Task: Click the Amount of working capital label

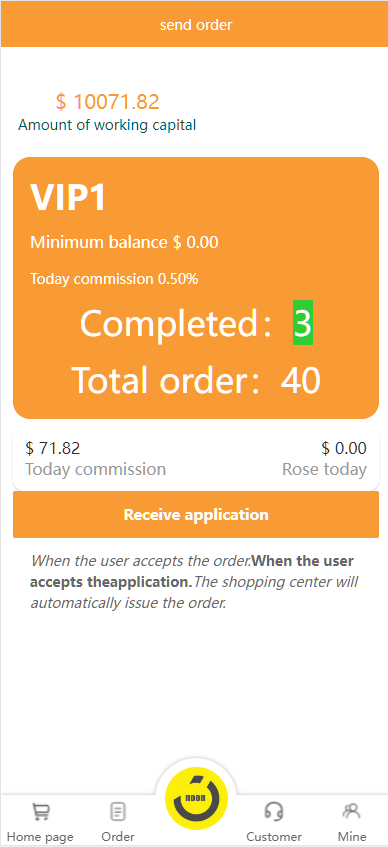Action: click(107, 125)
